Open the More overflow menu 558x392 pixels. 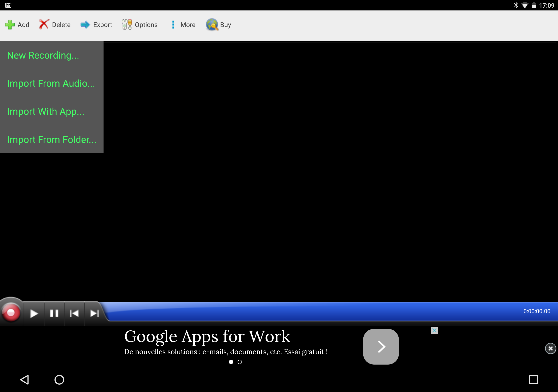click(x=173, y=25)
